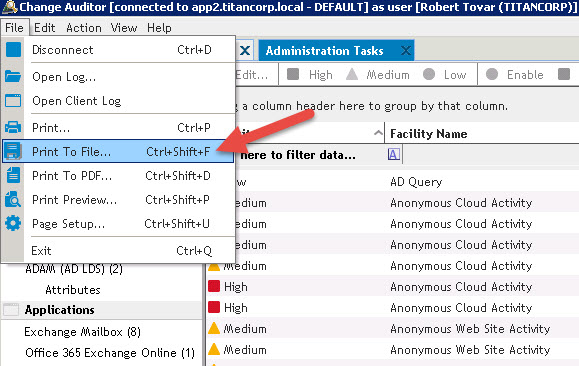Screen dimensions: 579x366
Task: Click the Open Log folder icon
Action: click(x=13, y=76)
